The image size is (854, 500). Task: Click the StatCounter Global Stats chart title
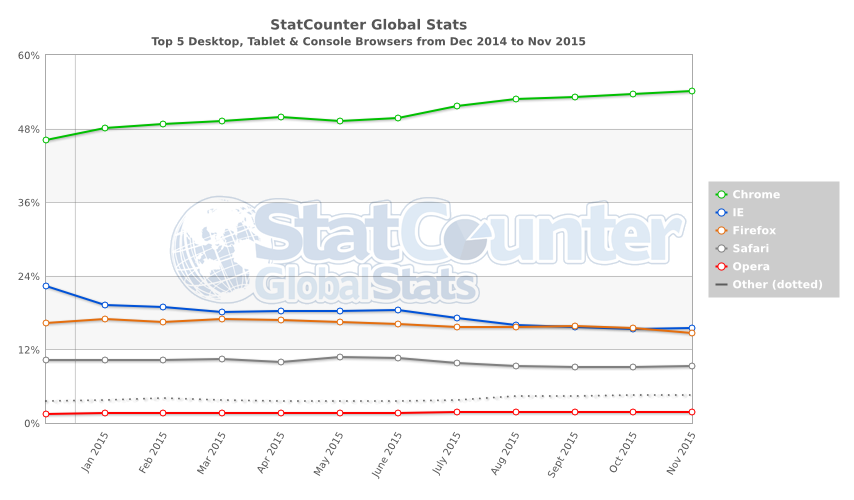tap(368, 24)
